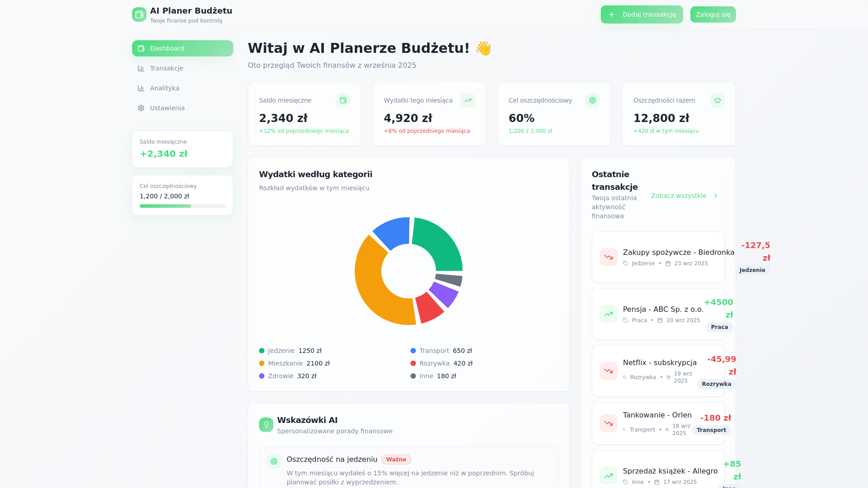This screenshot has height=488, width=868.
Task: Click the Inne 180 zł legend entry
Action: click(x=434, y=376)
